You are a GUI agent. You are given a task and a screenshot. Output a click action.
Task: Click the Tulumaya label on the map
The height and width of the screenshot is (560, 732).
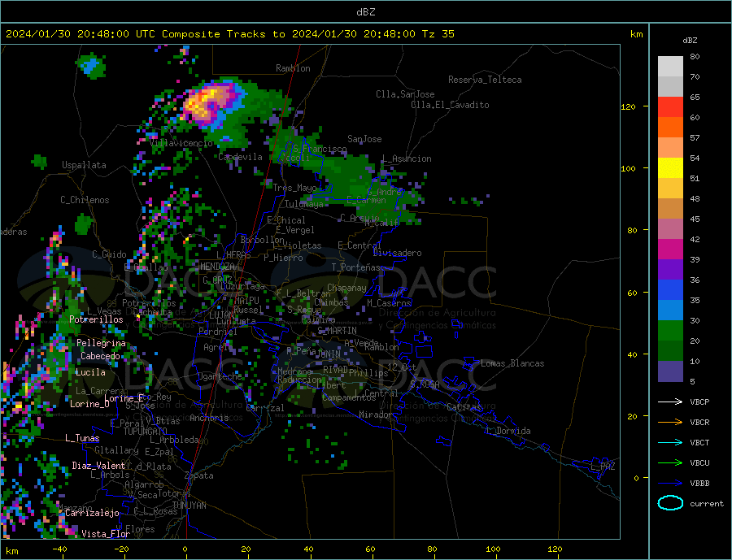(x=304, y=204)
